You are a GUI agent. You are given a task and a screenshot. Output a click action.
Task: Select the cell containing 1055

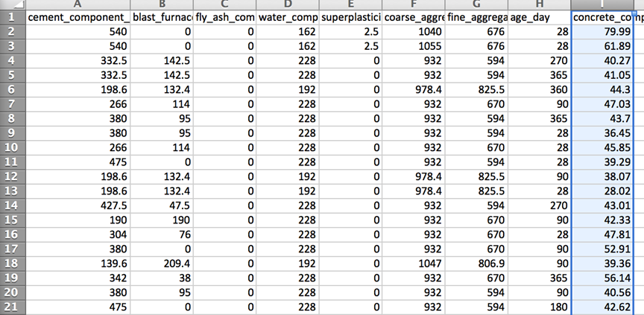[414, 45]
